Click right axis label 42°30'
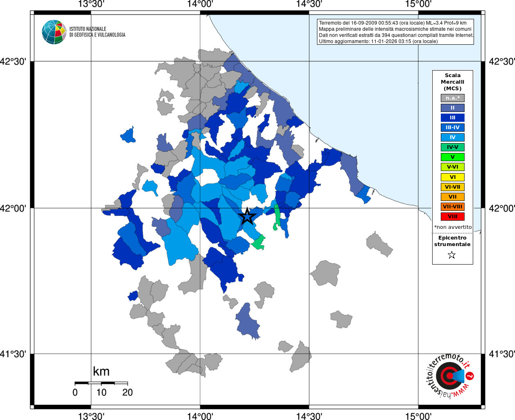Image resolution: width=515 pixels, height=420 pixels. pyautogui.click(x=502, y=62)
